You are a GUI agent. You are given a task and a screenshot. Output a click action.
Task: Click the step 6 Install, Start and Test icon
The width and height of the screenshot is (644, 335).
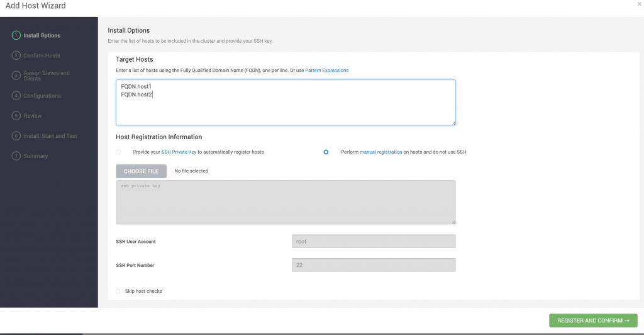[16, 136]
